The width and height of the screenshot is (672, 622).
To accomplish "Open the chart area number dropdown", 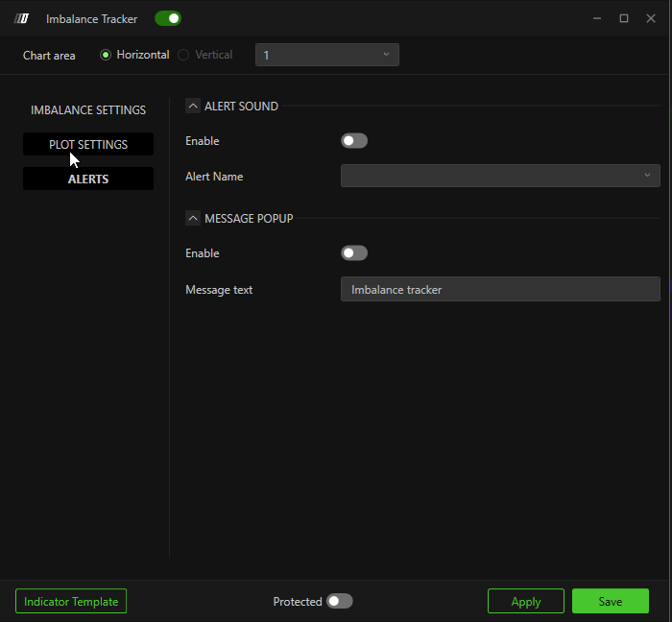I will coord(326,55).
